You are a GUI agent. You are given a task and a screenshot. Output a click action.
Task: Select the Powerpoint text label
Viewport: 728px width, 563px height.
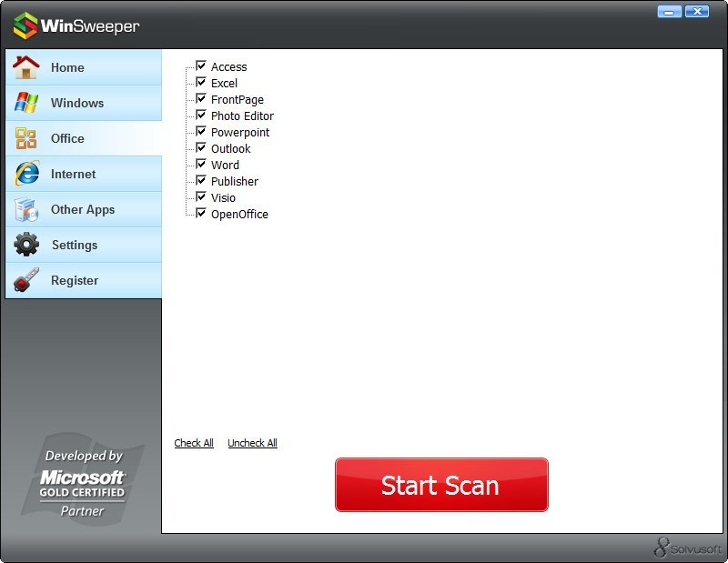[x=240, y=132]
